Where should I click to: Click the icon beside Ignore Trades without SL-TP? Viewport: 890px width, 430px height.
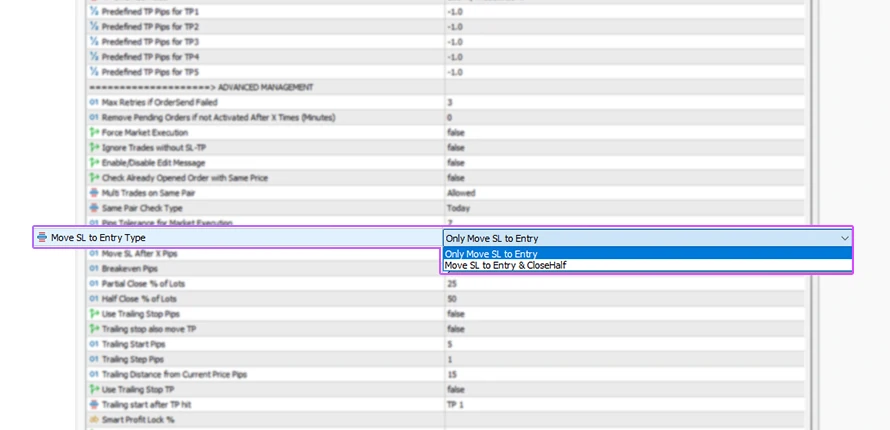click(x=94, y=148)
